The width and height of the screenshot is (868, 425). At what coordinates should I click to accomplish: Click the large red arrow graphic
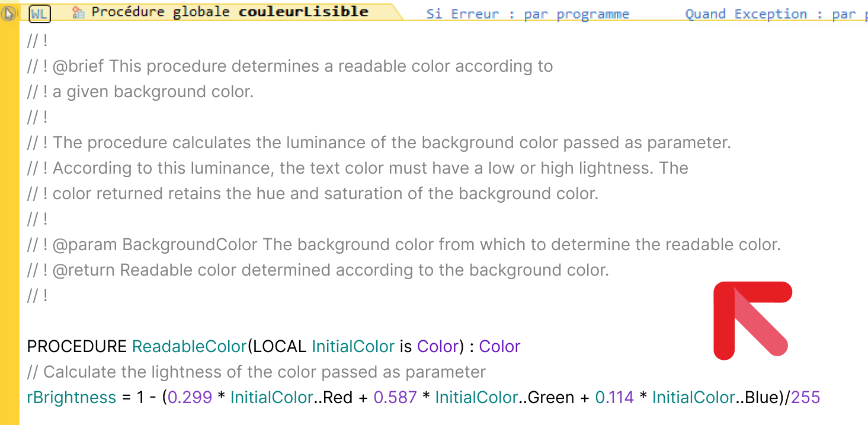click(x=752, y=321)
